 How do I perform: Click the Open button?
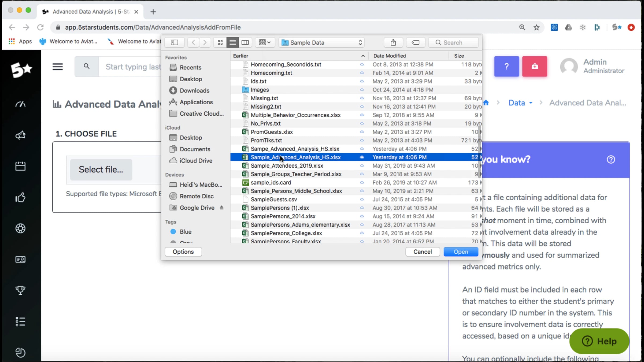pyautogui.click(x=461, y=252)
